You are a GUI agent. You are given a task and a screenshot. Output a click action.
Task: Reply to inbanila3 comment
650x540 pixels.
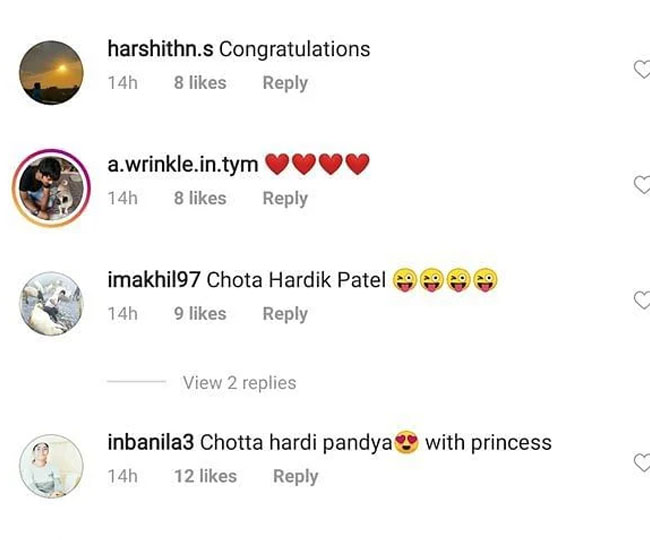coord(296,477)
